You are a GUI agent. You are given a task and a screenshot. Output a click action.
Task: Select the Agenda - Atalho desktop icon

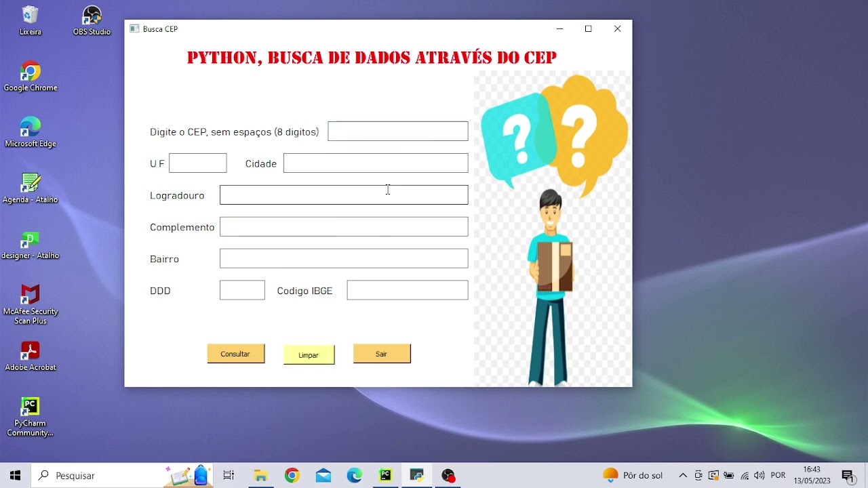click(31, 188)
